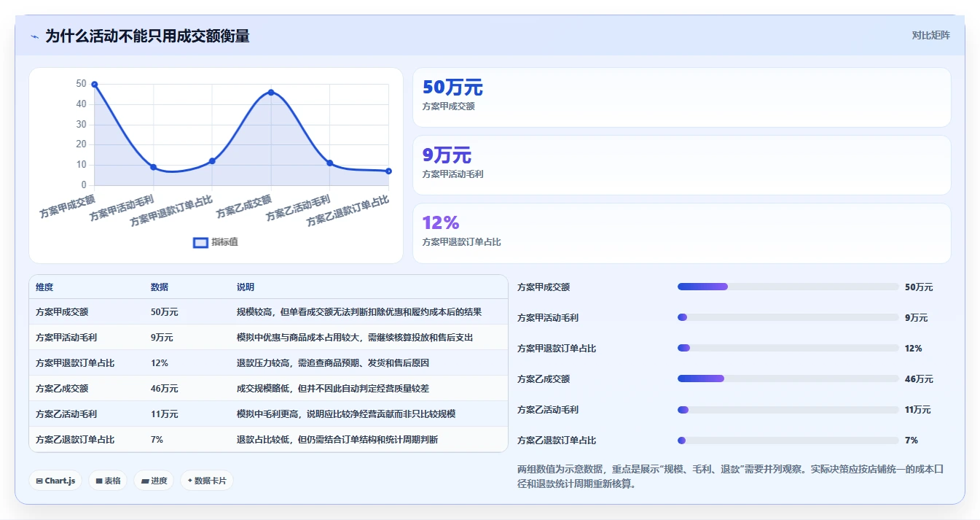Click the y-axis value 30 on the chart
This screenshot has width=980, height=520.
pyautogui.click(x=81, y=124)
